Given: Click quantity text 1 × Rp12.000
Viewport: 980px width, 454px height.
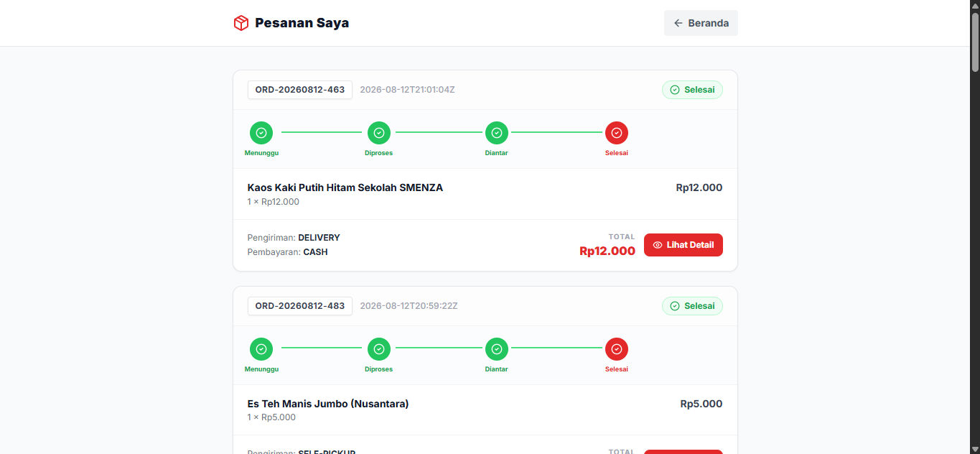Looking at the screenshot, I should pyautogui.click(x=274, y=202).
